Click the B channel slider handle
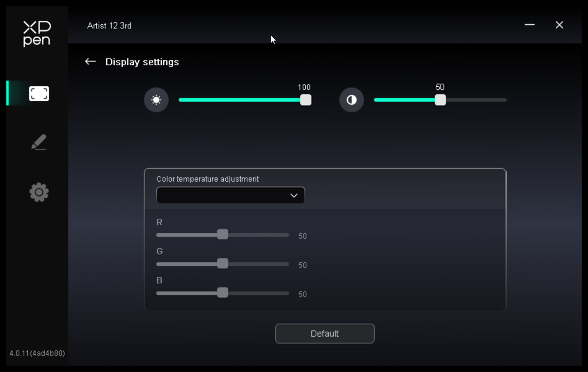 223,293
